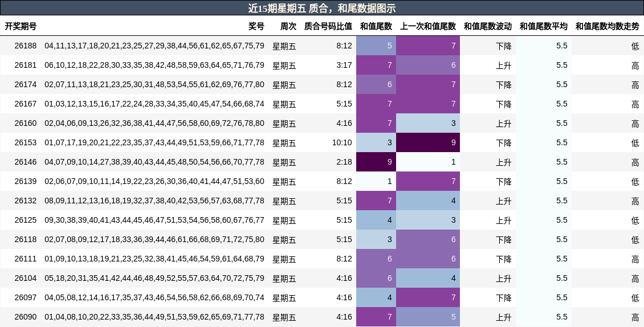Click the winning numbers of draw 26153

tap(154, 142)
